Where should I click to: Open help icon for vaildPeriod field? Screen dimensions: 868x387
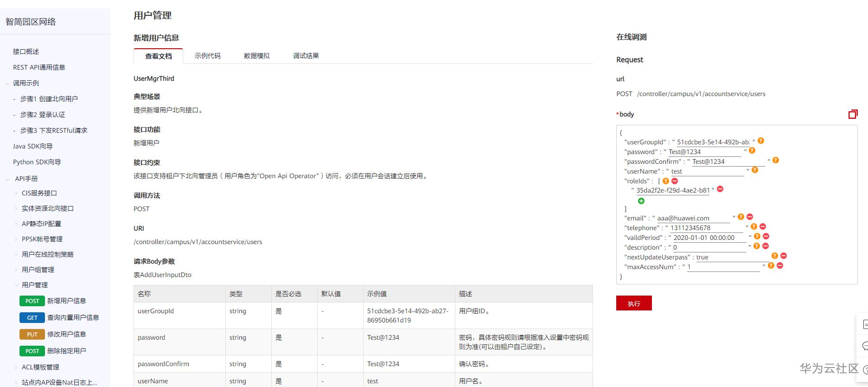[757, 236]
